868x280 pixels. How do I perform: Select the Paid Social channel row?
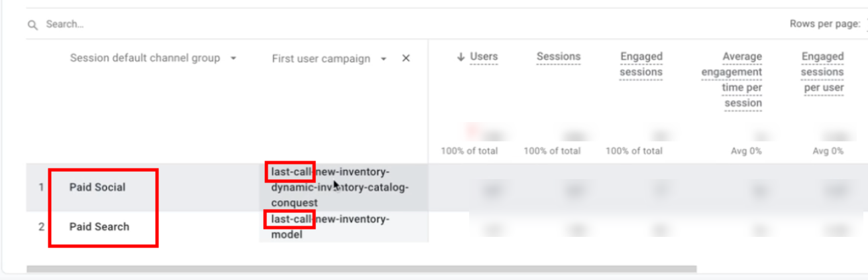pos(97,187)
